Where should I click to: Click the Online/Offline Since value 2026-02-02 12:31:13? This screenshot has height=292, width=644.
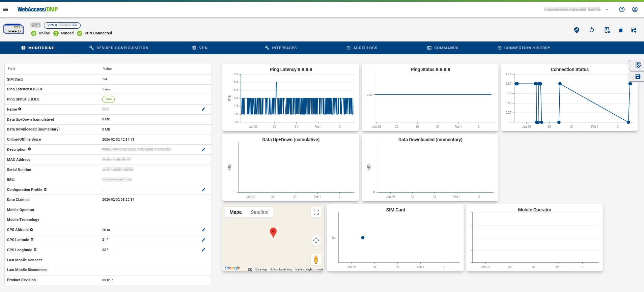118,139
